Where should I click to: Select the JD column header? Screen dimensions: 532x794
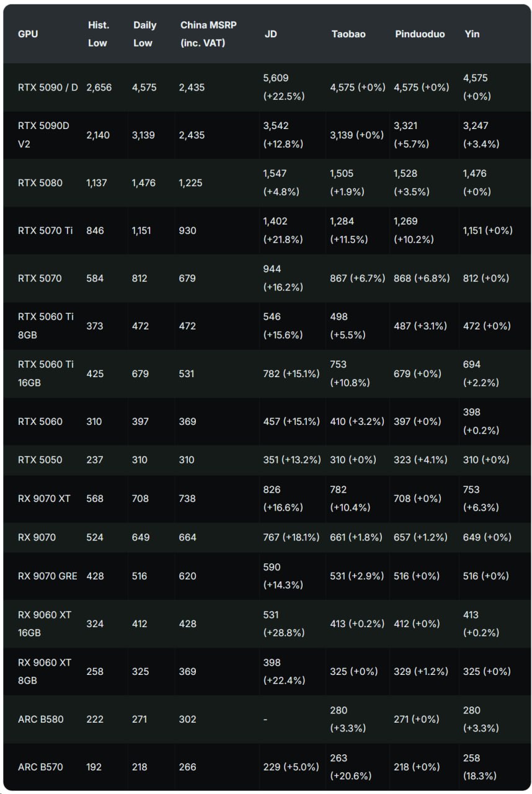(270, 34)
